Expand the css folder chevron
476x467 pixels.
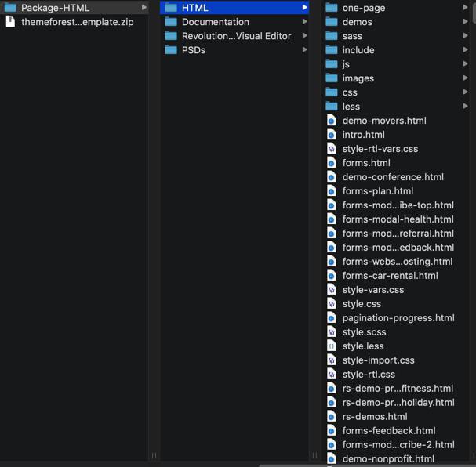click(x=466, y=92)
